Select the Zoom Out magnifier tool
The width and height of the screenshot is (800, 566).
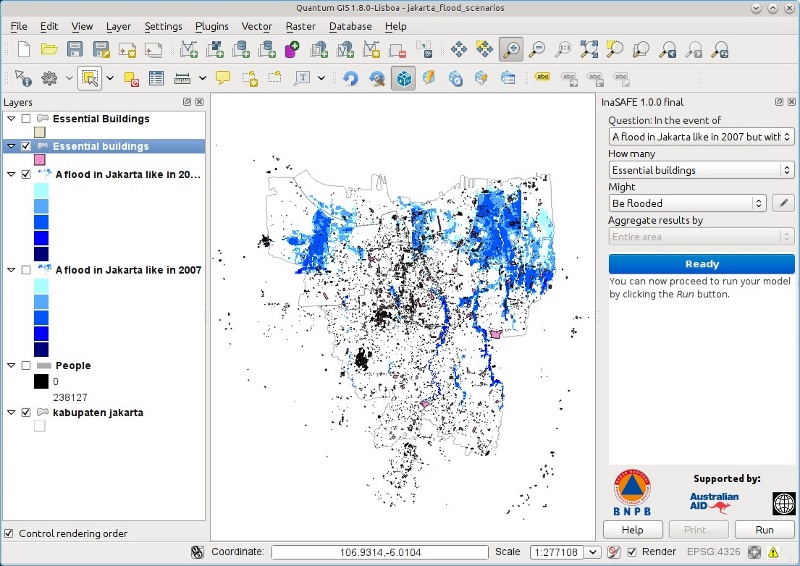click(x=537, y=50)
